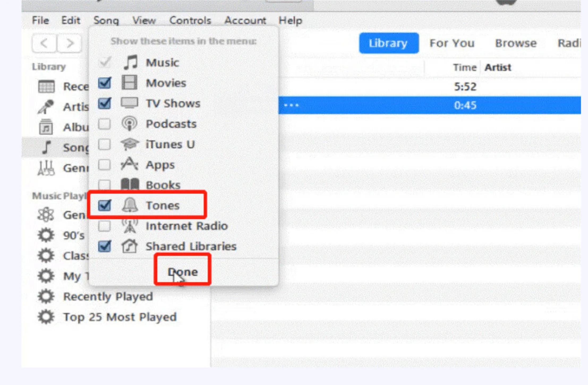The width and height of the screenshot is (588, 385).
Task: Toggle the Tones checkbox
Action: pos(104,205)
